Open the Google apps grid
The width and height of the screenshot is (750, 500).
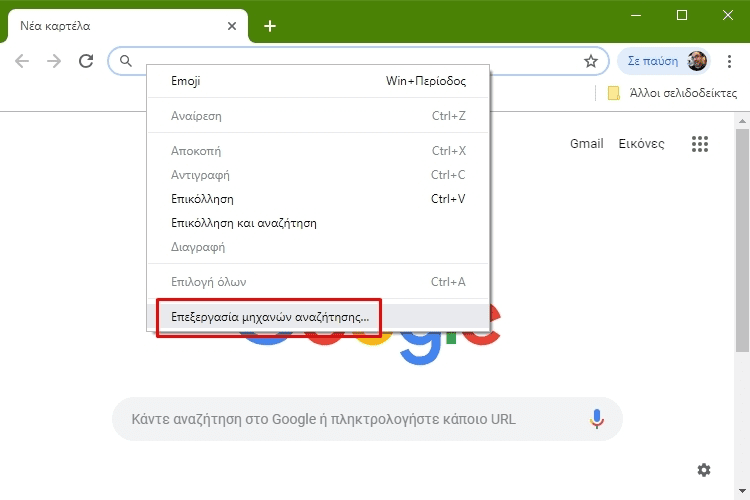click(700, 144)
